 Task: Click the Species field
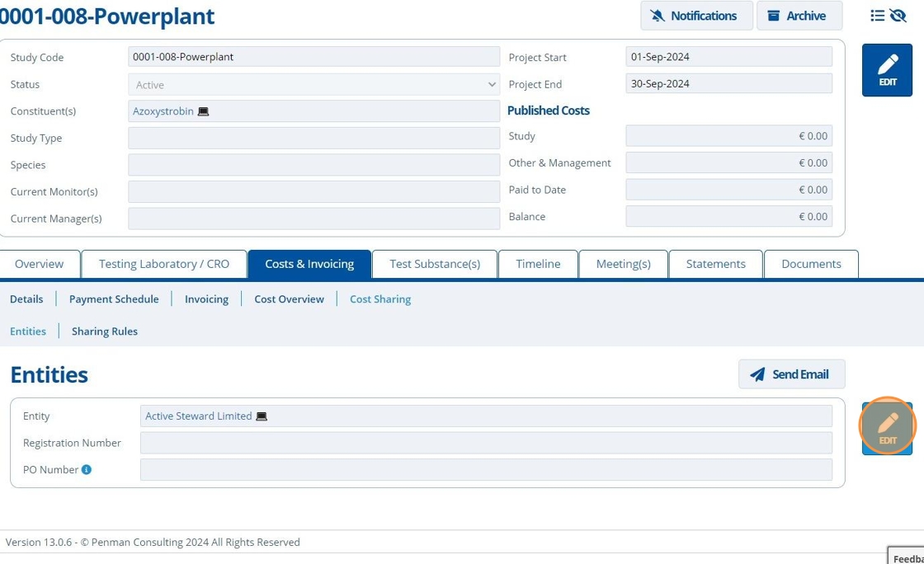click(x=314, y=165)
